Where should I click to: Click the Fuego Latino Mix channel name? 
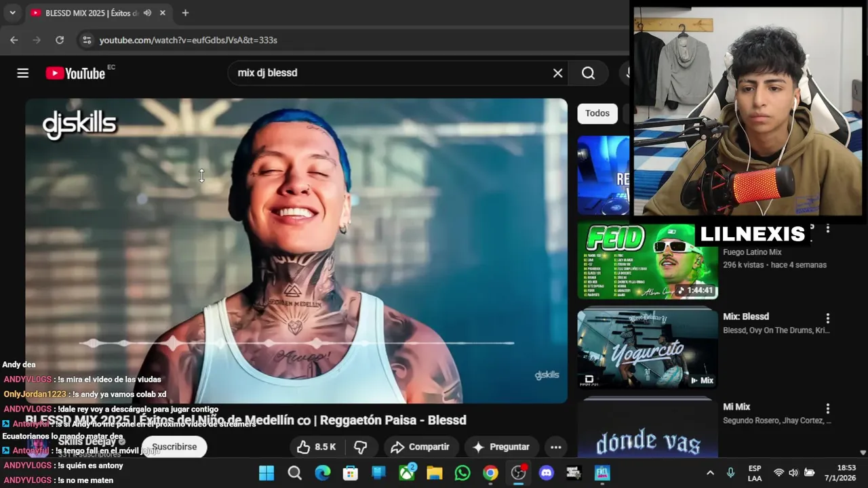(752, 252)
